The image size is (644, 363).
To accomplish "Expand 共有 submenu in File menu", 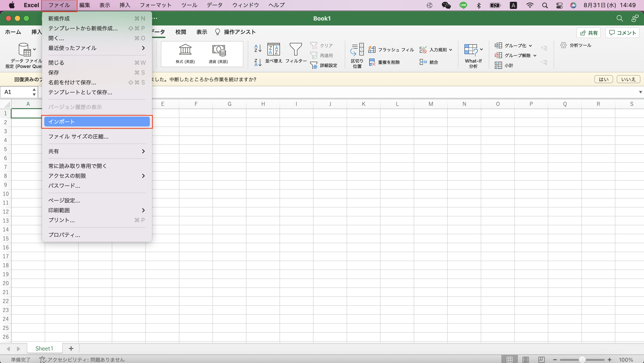I will [x=143, y=151].
